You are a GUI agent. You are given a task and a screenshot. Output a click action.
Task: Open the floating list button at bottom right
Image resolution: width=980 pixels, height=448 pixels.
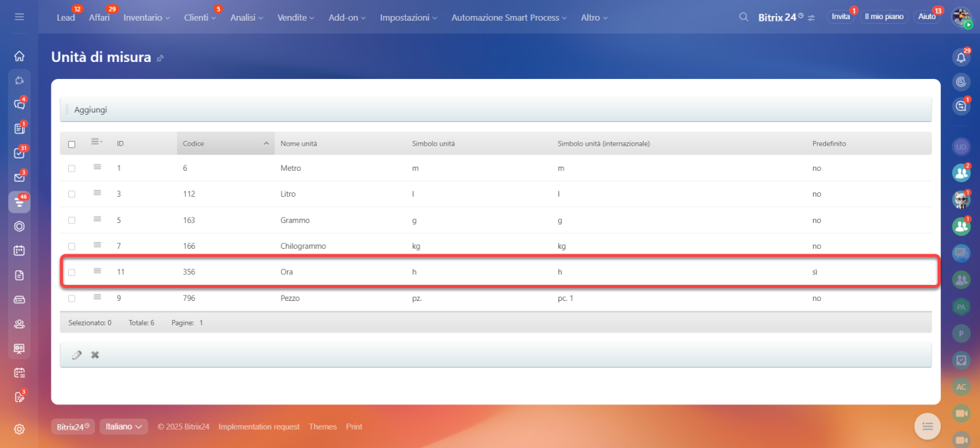[x=927, y=426]
